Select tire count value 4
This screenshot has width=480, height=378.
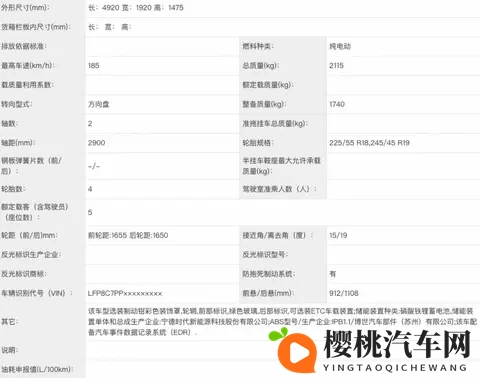pos(90,189)
